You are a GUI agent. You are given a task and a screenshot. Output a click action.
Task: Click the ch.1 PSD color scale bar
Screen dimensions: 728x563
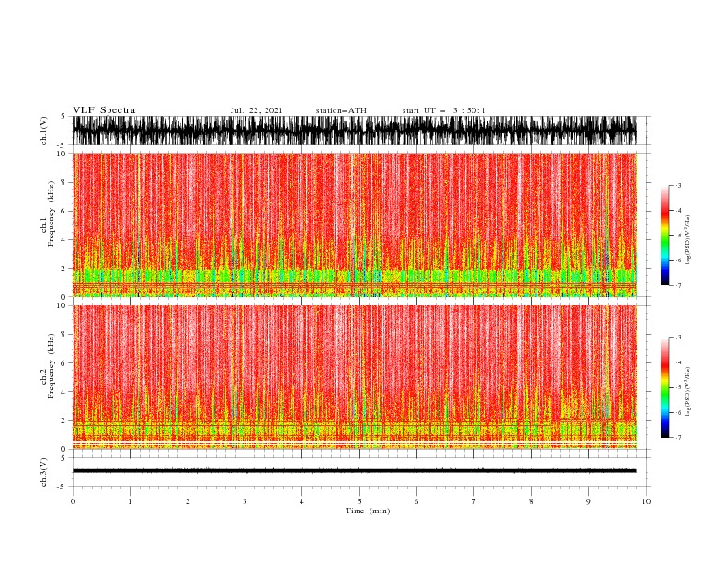pyautogui.click(x=665, y=236)
